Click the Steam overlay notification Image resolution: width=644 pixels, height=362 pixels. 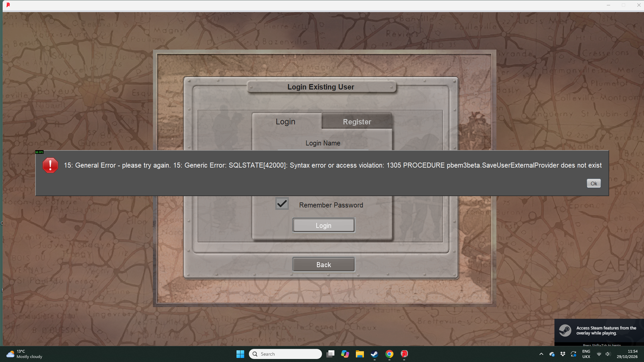(599, 332)
